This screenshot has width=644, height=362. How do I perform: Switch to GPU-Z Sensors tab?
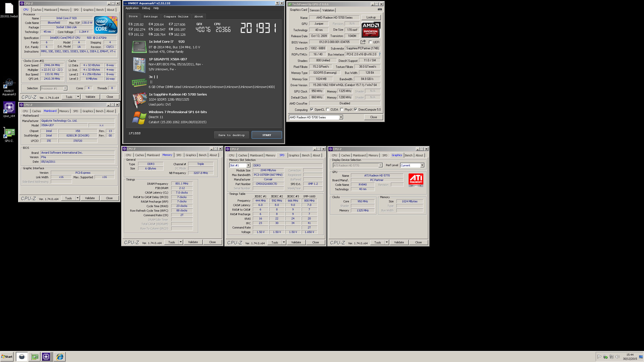click(314, 10)
